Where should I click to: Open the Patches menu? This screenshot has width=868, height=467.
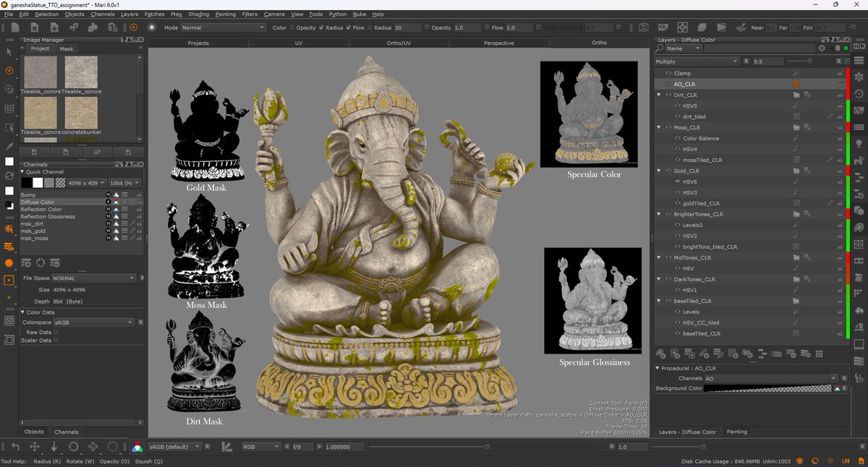[x=154, y=14]
